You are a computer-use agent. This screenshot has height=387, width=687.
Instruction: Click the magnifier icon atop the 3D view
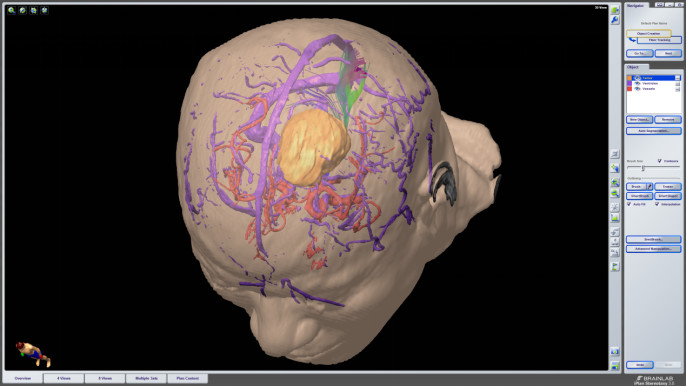pyautogui.click(x=12, y=10)
